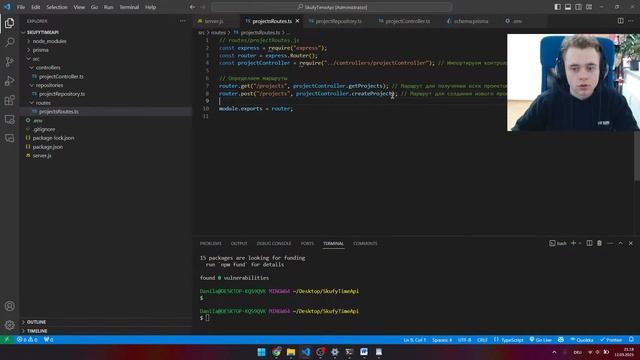640x360 pixels.
Task: Split the editor to the right
Action: [x=620, y=21]
